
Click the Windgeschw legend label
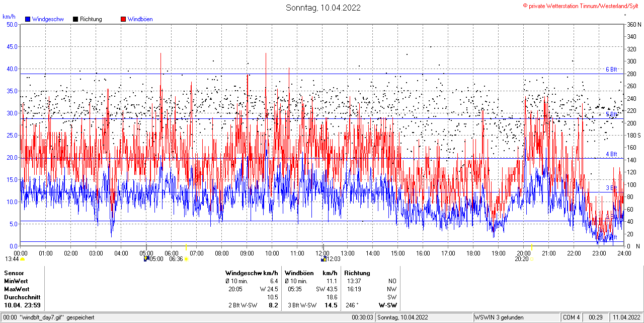47,19
